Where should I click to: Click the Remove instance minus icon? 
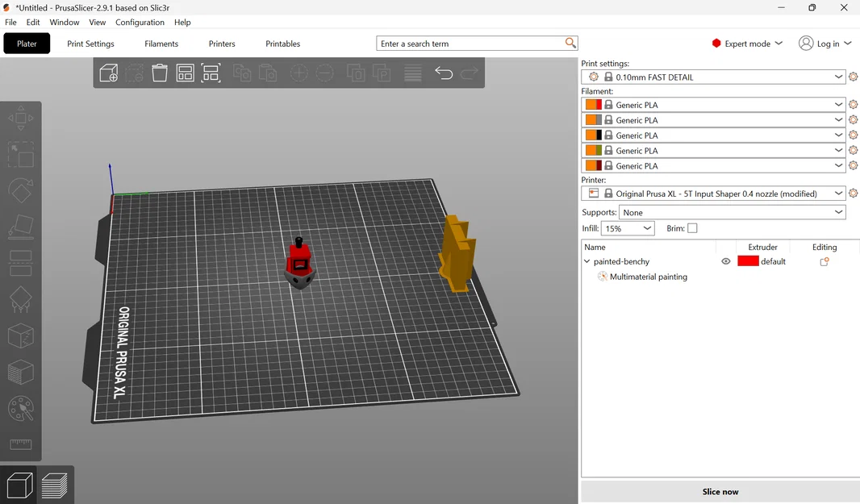click(324, 73)
